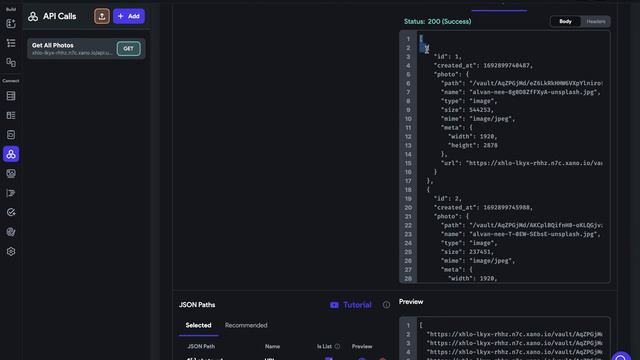
Task: Open the Widget Tree list icon
Action: pos(11,43)
